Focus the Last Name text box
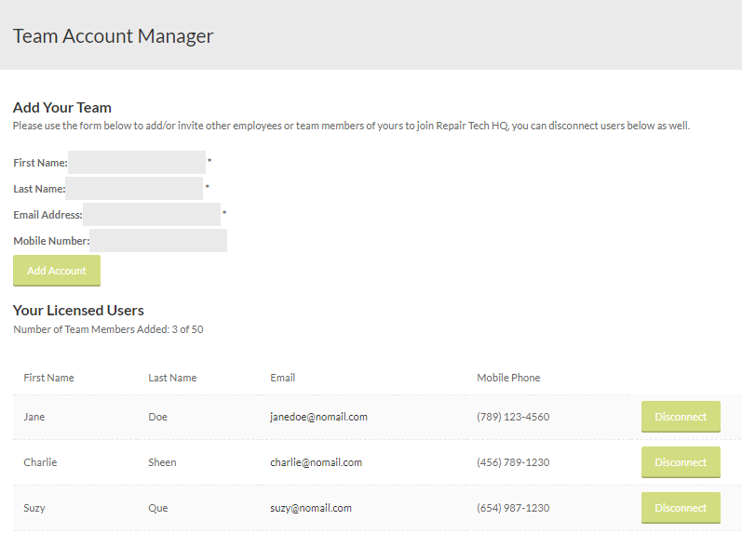 coord(134,188)
